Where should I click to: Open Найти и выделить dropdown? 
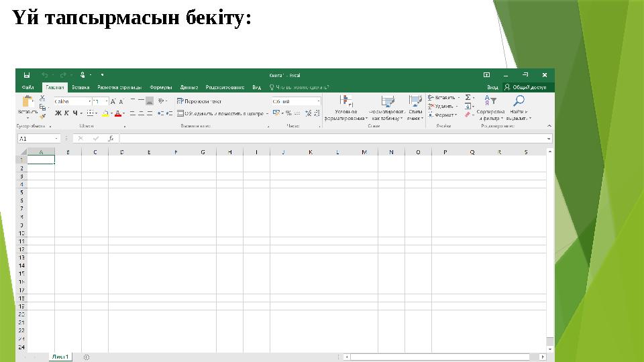tap(519, 108)
